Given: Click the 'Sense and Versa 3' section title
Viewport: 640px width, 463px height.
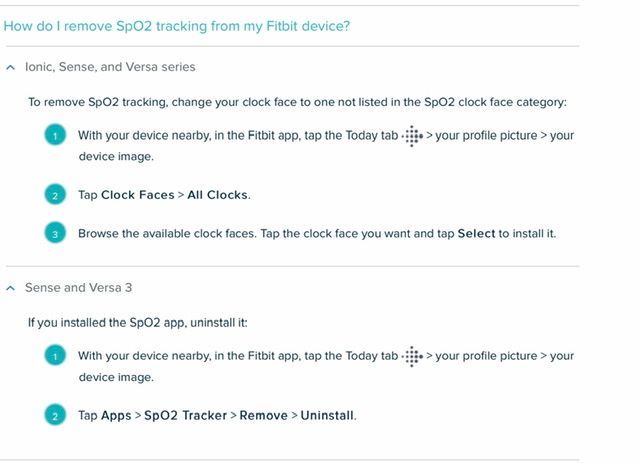Looking at the screenshot, I should click(78, 288).
